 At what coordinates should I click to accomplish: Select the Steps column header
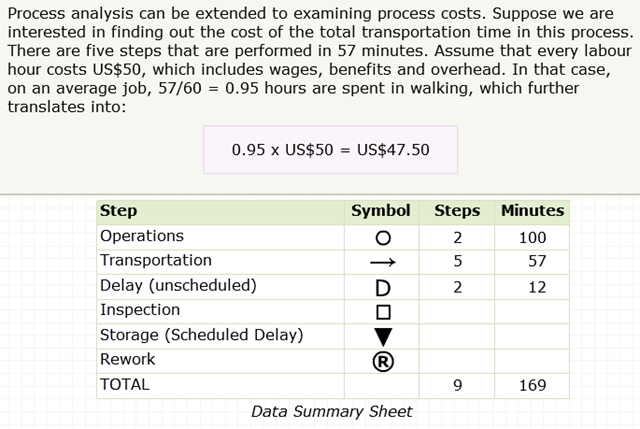point(457,211)
